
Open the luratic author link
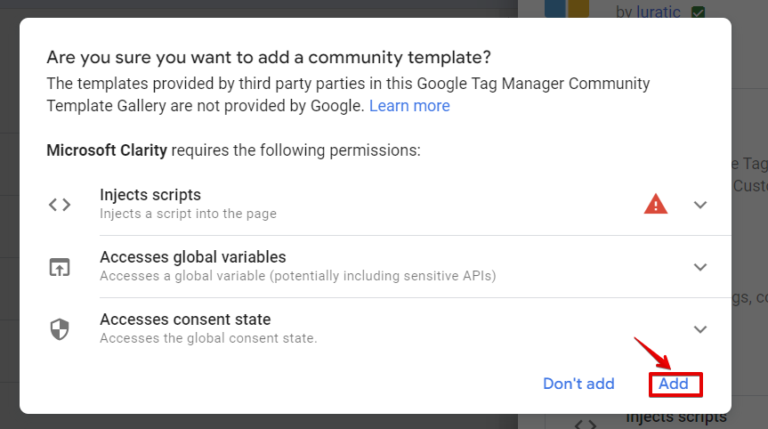pyautogui.click(x=658, y=11)
